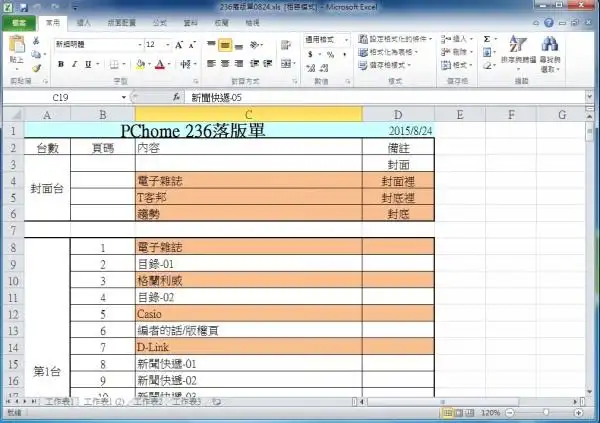Click the Format Painter brush icon
The image size is (600, 423).
(36, 68)
